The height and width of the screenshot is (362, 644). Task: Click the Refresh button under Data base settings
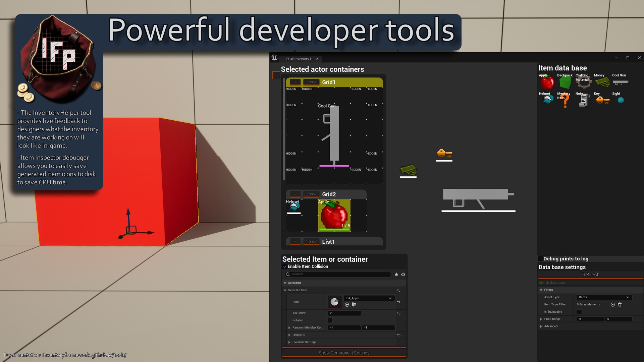tap(591, 275)
